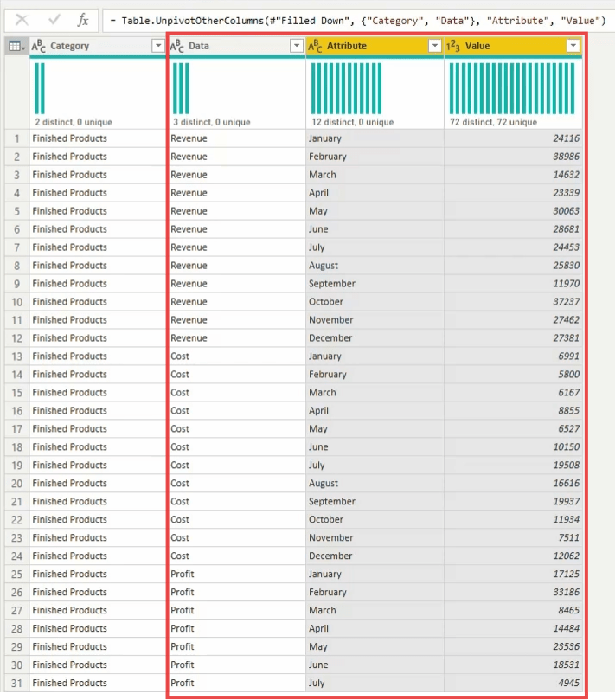
Task: Confirm the formula with the checkmark icon
Action: pos(54,19)
